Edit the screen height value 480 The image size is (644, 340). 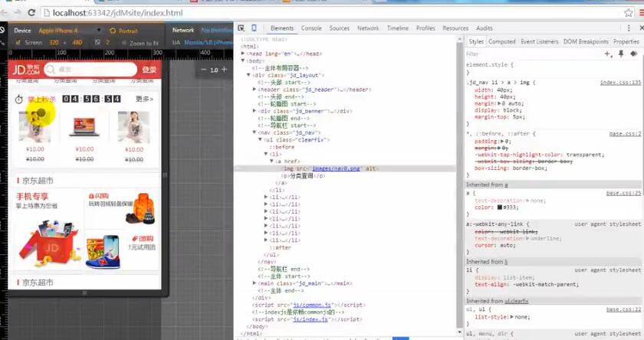pyautogui.click(x=77, y=42)
